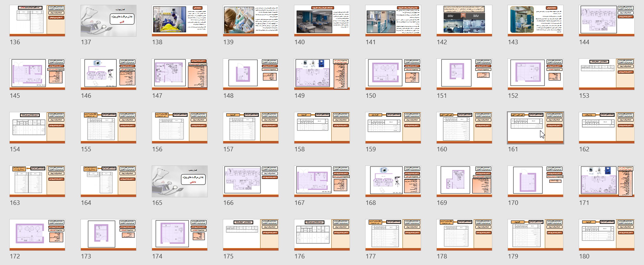Click slide 139 nurse photo thumbnail
Viewport: 644px width, 265px height.
pyautogui.click(x=251, y=21)
